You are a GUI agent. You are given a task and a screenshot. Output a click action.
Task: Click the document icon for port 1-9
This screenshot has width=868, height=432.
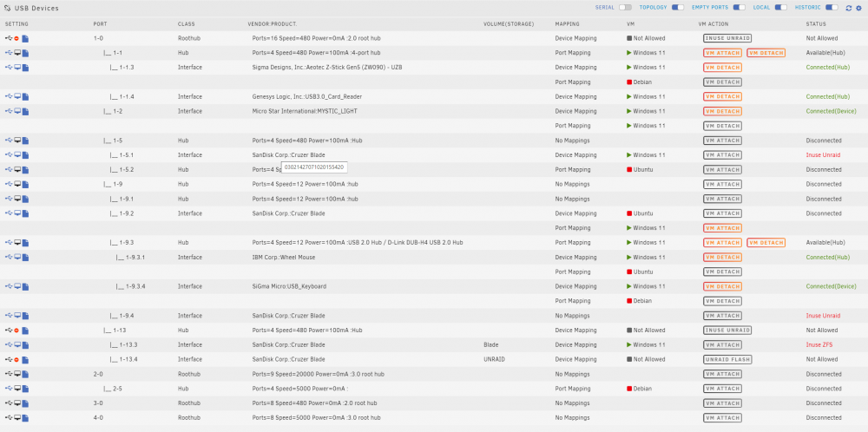pyautogui.click(x=25, y=184)
